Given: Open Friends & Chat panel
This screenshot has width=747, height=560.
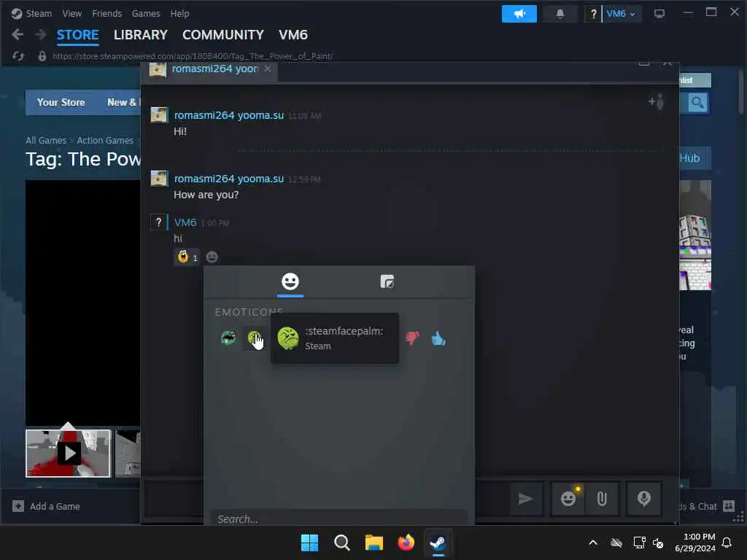Looking at the screenshot, I should tap(707, 506).
